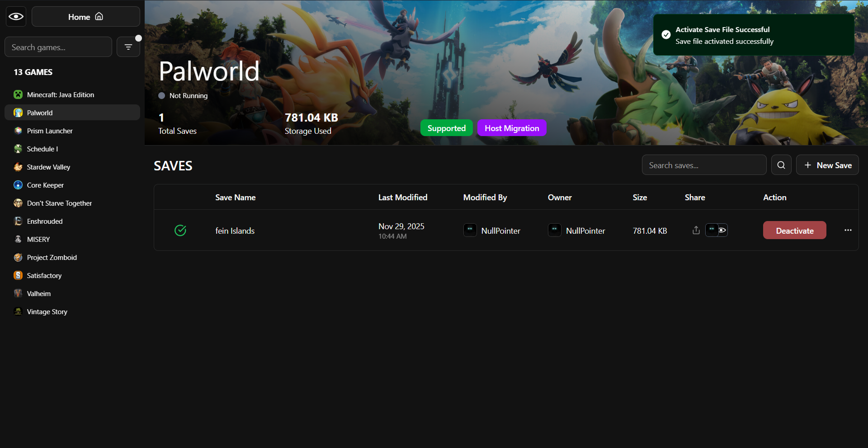868x448 pixels.
Task: Click the fein Islands save name
Action: (235, 231)
